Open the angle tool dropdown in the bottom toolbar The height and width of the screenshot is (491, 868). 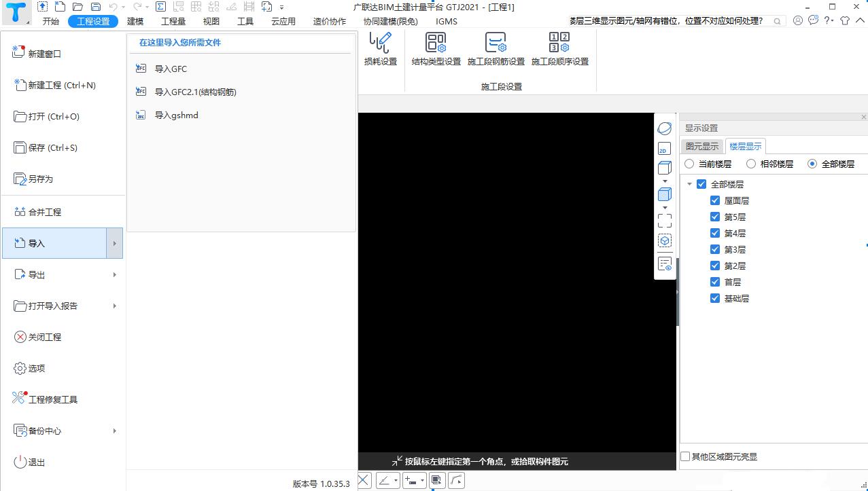point(396,480)
